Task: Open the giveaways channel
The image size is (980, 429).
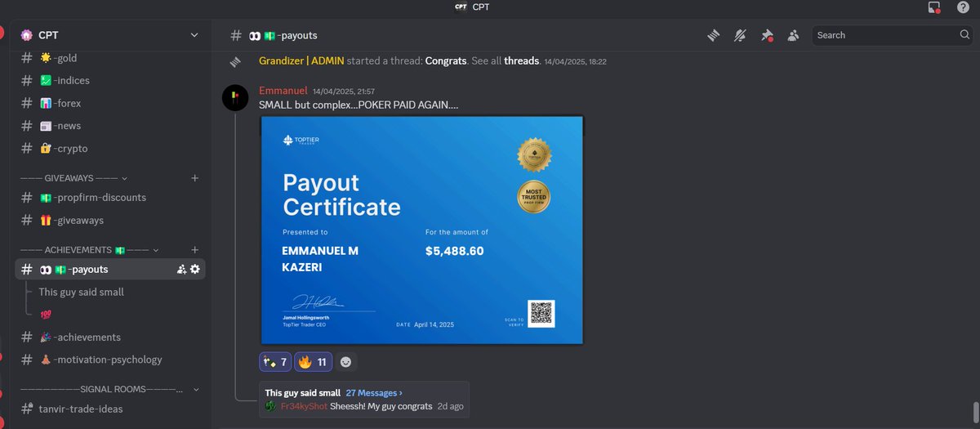Action: click(110, 221)
